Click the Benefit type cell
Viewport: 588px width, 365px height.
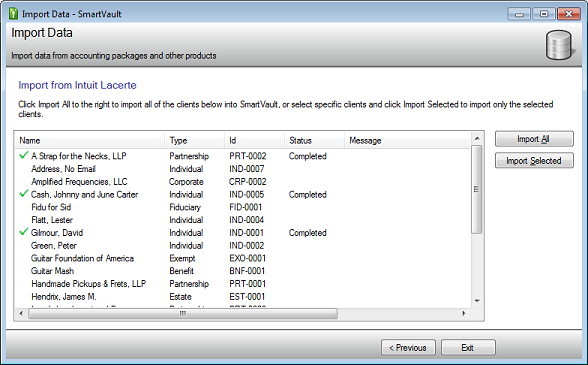(x=182, y=271)
